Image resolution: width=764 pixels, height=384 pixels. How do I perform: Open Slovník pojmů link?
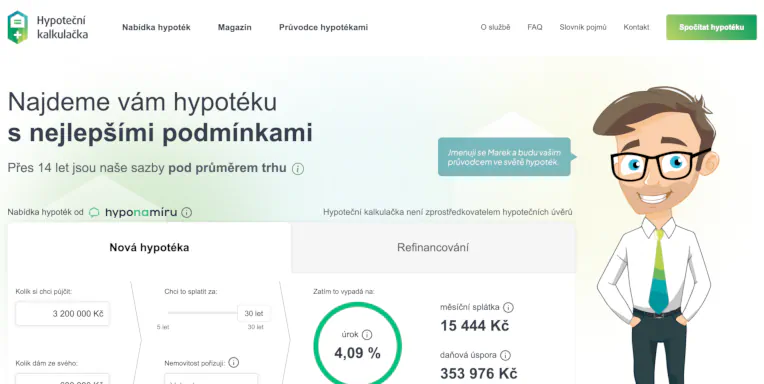click(583, 27)
